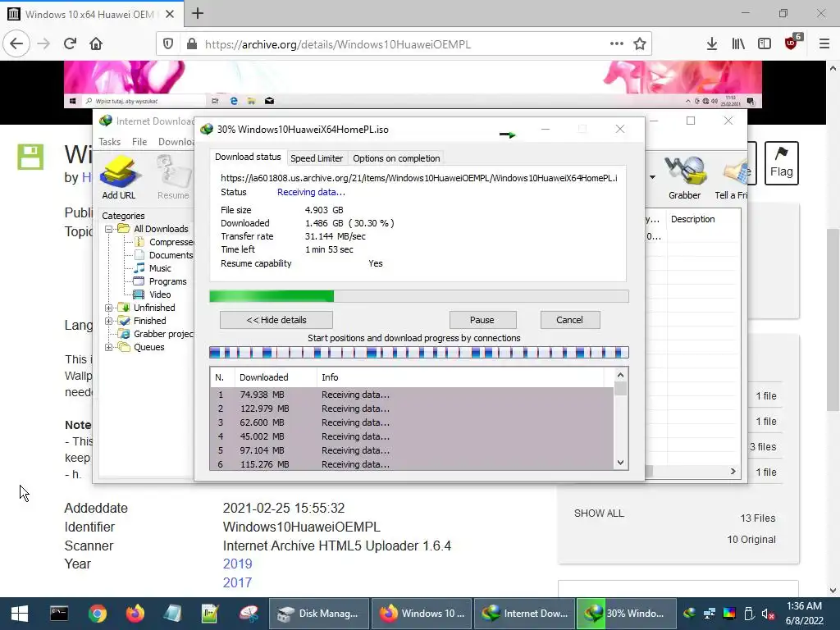Screen dimensions: 840x630
Task: Click the Hide details button
Action: point(276,320)
